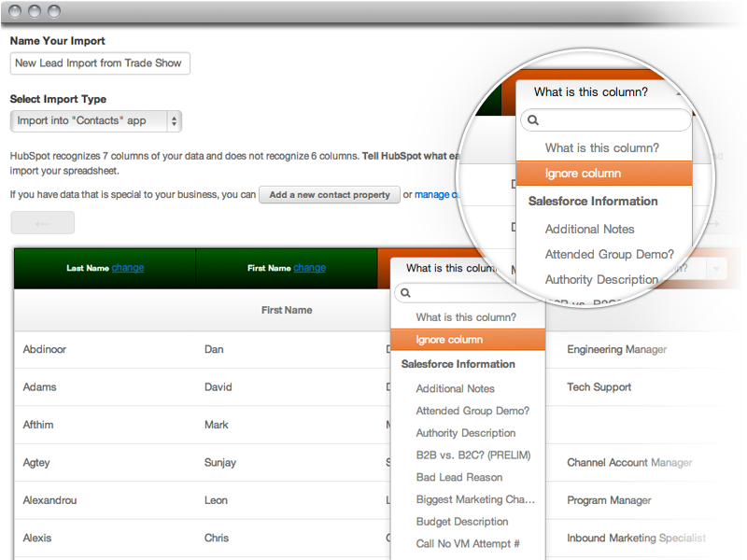
Task: Click the window minimize button
Action: (x=34, y=11)
